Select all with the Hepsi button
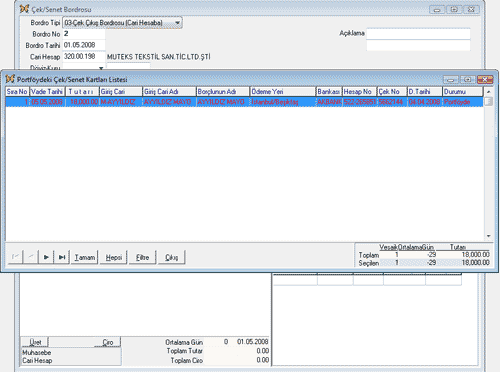The height and width of the screenshot is (372, 500). (x=114, y=257)
